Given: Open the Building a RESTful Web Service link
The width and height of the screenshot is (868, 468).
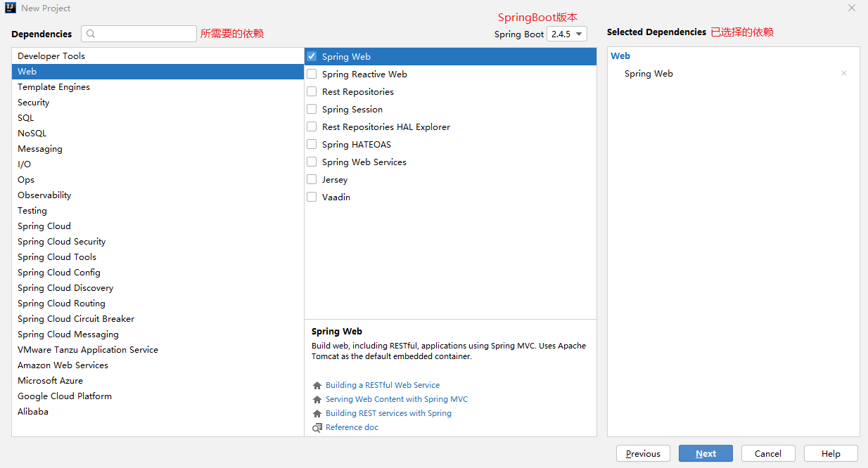Looking at the screenshot, I should pos(383,385).
